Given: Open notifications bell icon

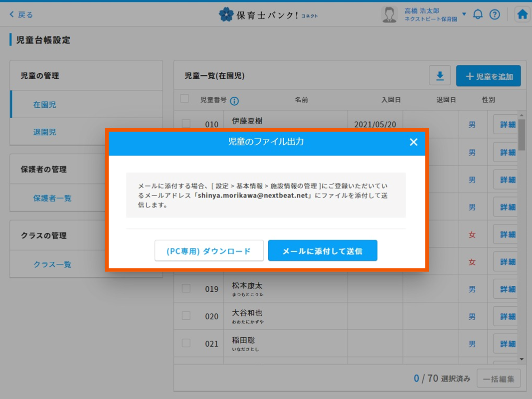Looking at the screenshot, I should click(x=478, y=14).
